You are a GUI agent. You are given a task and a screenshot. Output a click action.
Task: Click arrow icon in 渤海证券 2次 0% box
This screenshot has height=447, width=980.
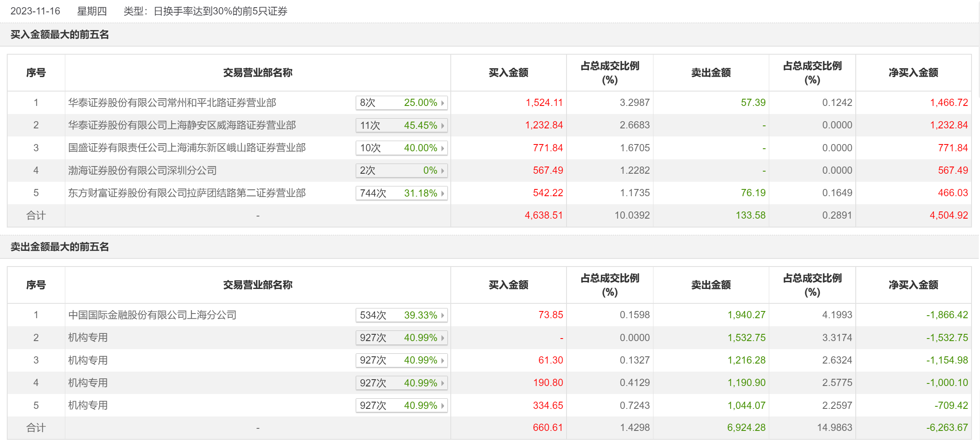(x=443, y=171)
